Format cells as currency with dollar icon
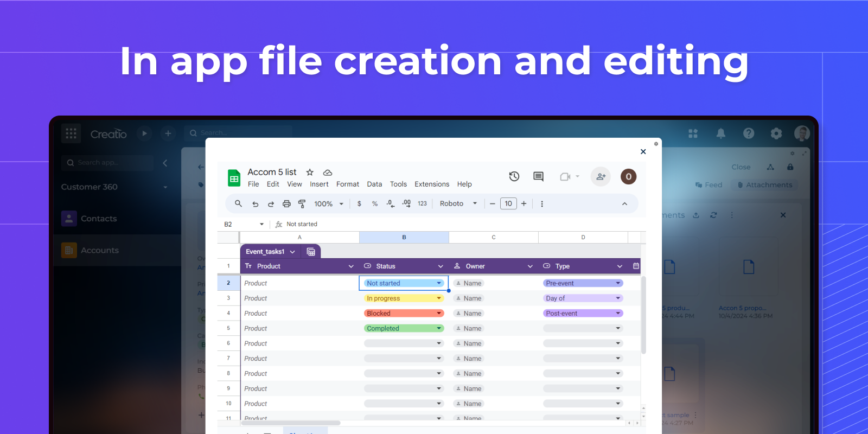 [359, 204]
